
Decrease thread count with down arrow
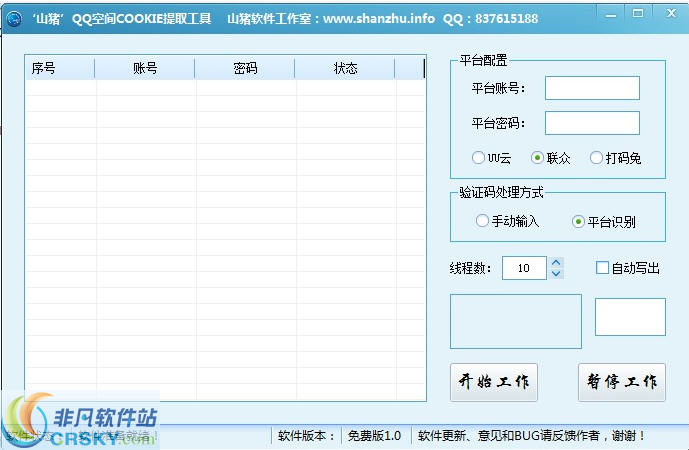(556, 273)
